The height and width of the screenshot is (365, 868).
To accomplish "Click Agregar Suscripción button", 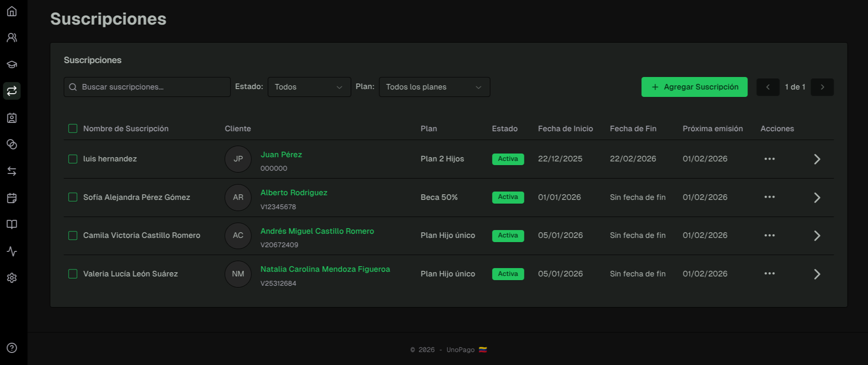I will coord(694,87).
